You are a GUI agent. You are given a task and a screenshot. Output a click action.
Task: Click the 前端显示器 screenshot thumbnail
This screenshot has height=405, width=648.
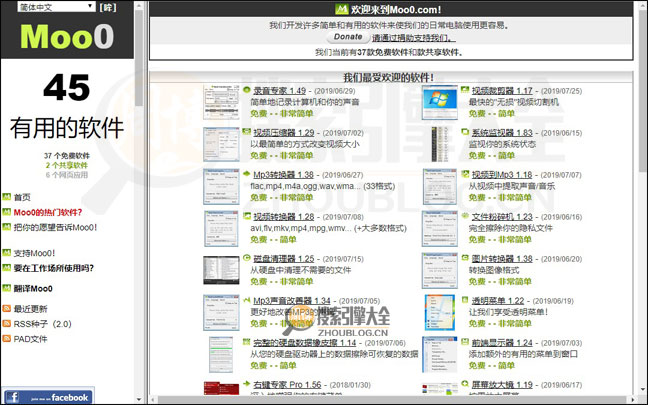pyautogui.click(x=439, y=354)
